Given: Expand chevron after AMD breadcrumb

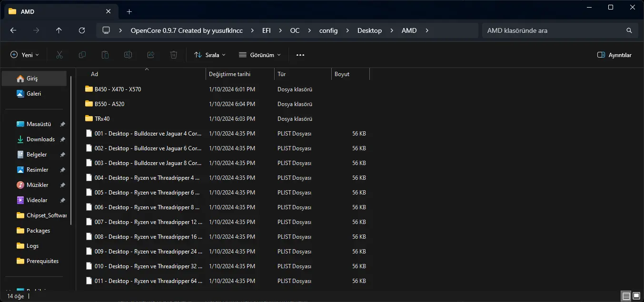Looking at the screenshot, I should coord(426,30).
